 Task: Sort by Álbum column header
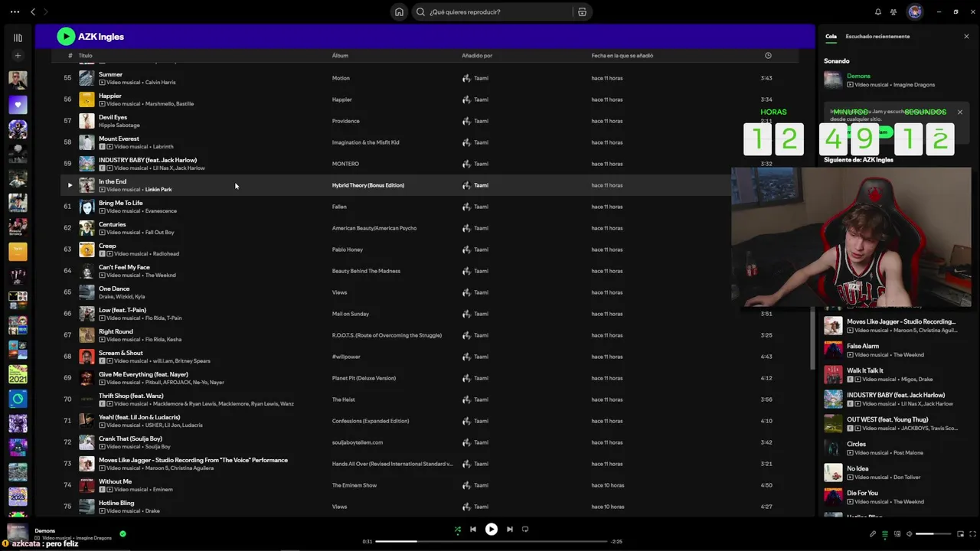point(340,55)
